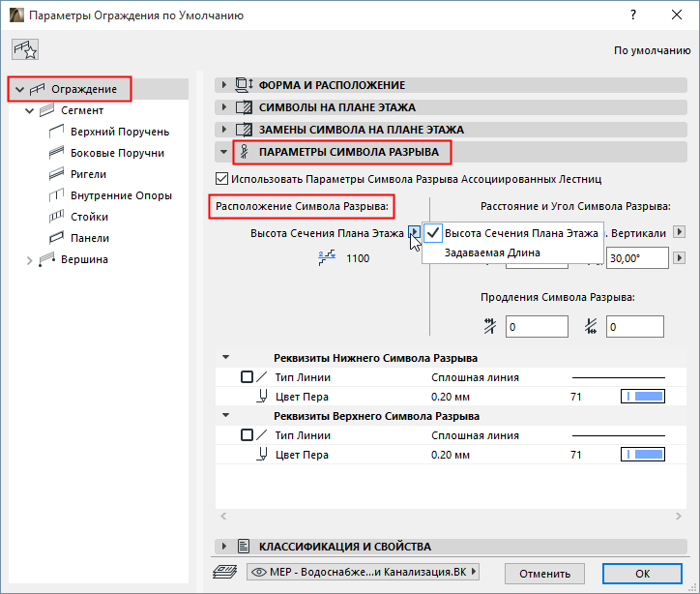
Task: Click the Боковые Поручни icon
Action: pyautogui.click(x=56, y=153)
